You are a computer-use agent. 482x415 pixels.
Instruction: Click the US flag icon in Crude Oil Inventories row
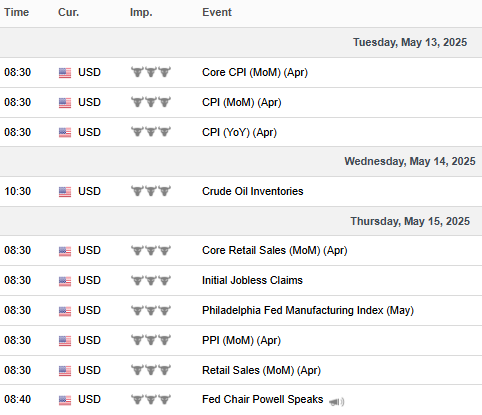65,192
